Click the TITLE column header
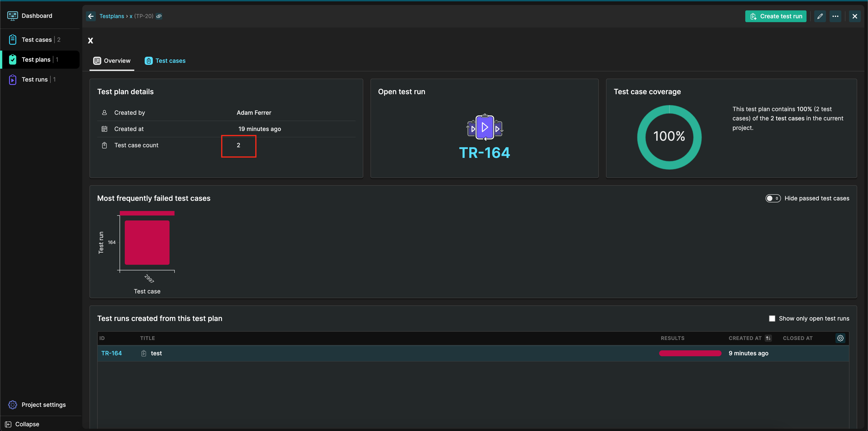Image resolution: width=868 pixels, height=431 pixels. [x=148, y=338]
